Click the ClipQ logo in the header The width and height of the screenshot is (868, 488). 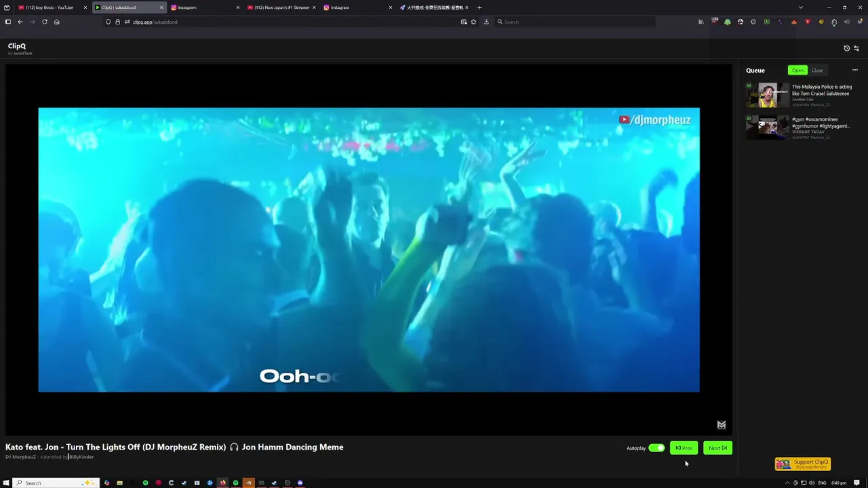(x=17, y=46)
